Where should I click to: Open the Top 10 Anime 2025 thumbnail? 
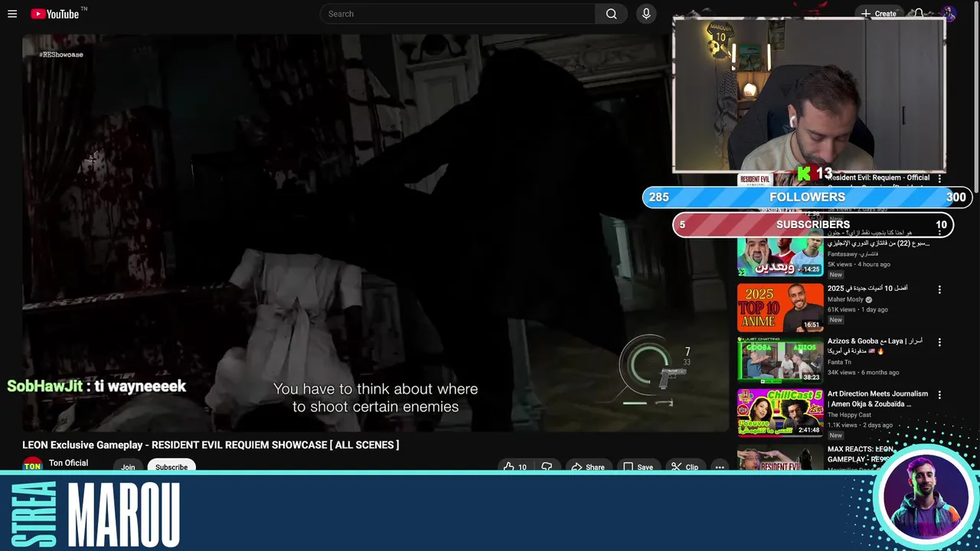pyautogui.click(x=780, y=307)
